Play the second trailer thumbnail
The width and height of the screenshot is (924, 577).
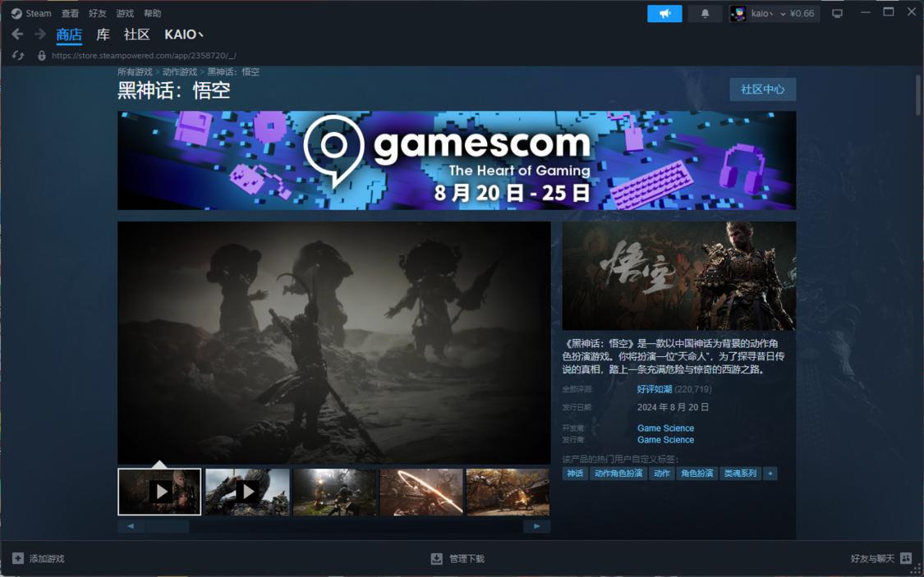pos(247,492)
